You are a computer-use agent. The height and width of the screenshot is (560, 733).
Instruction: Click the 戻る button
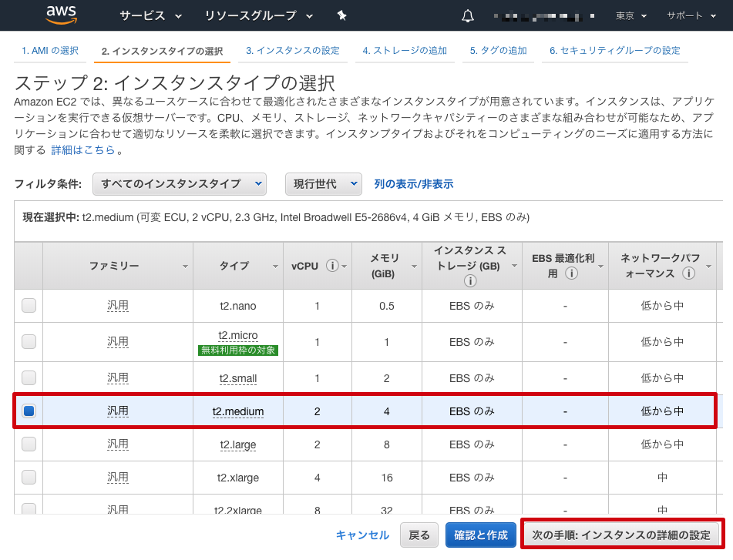pyautogui.click(x=419, y=535)
